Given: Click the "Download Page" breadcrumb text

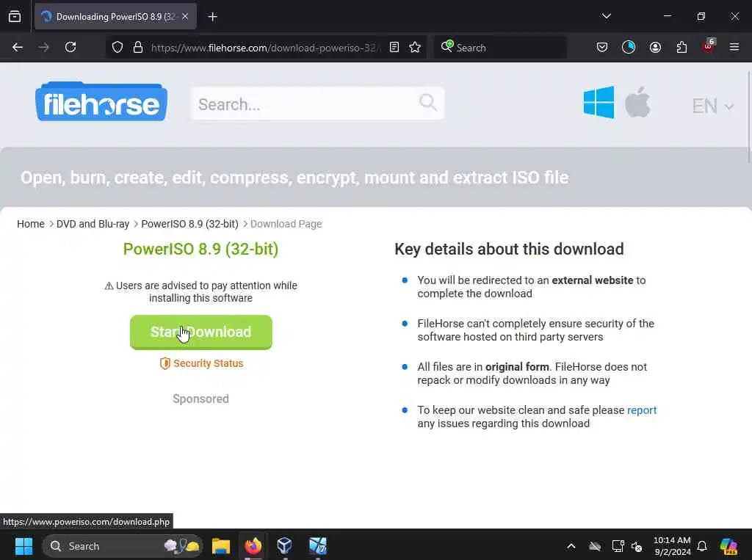Looking at the screenshot, I should point(286,224).
